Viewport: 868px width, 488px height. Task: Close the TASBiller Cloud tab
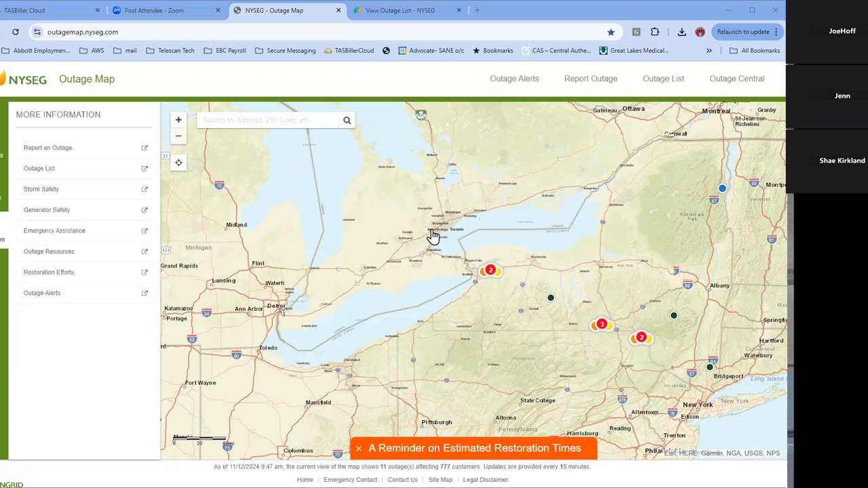tap(98, 10)
